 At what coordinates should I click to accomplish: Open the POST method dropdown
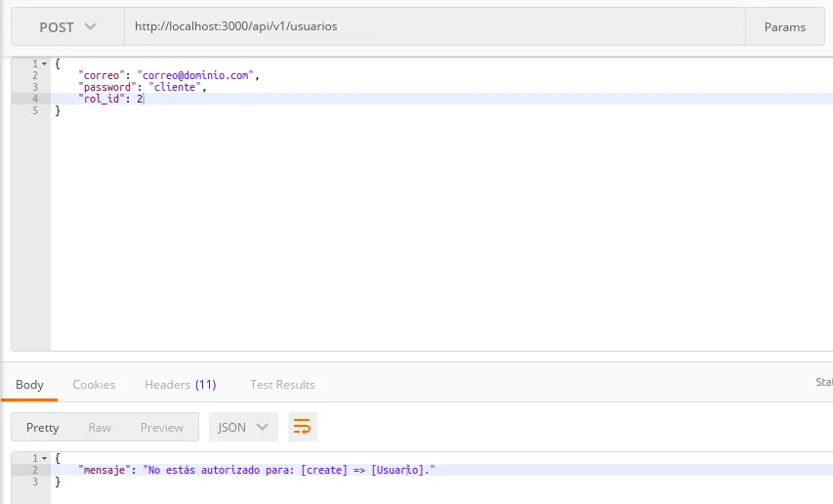click(67, 27)
